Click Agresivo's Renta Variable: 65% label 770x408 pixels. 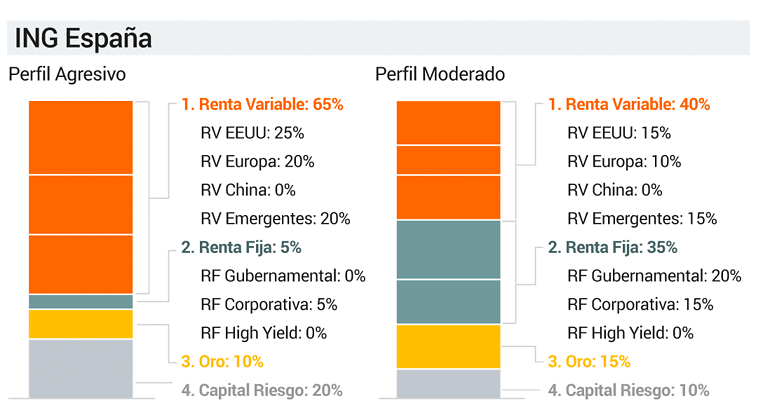262,103
